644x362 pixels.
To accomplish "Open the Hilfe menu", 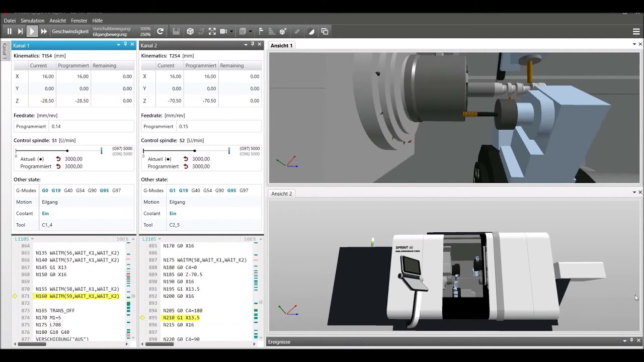I will pos(98,21).
